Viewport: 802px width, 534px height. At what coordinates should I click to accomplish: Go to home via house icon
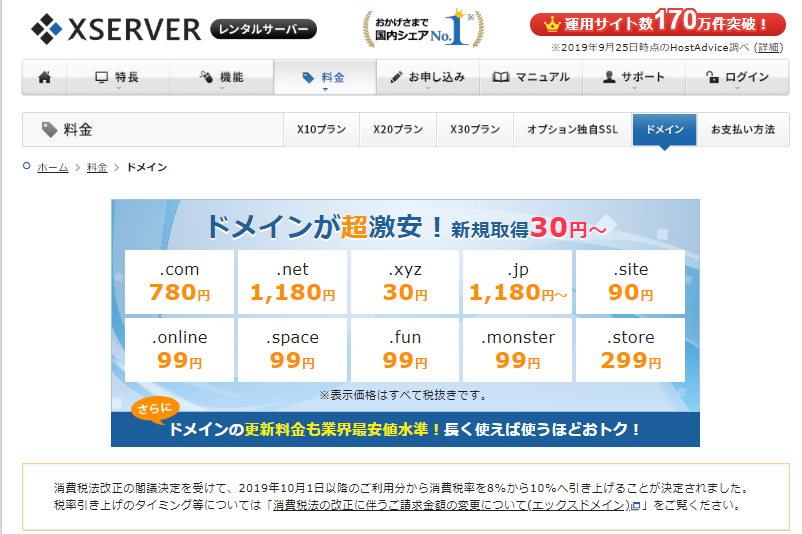click(44, 77)
